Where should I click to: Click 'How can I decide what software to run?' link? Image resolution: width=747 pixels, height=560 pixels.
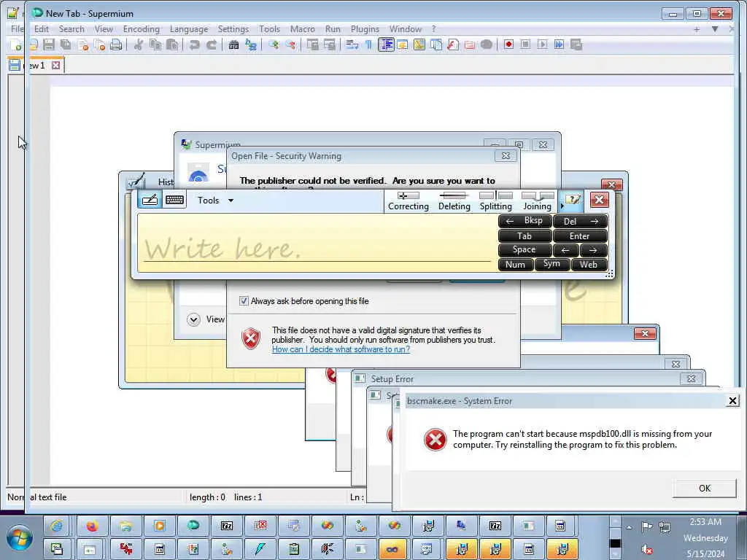click(x=341, y=349)
